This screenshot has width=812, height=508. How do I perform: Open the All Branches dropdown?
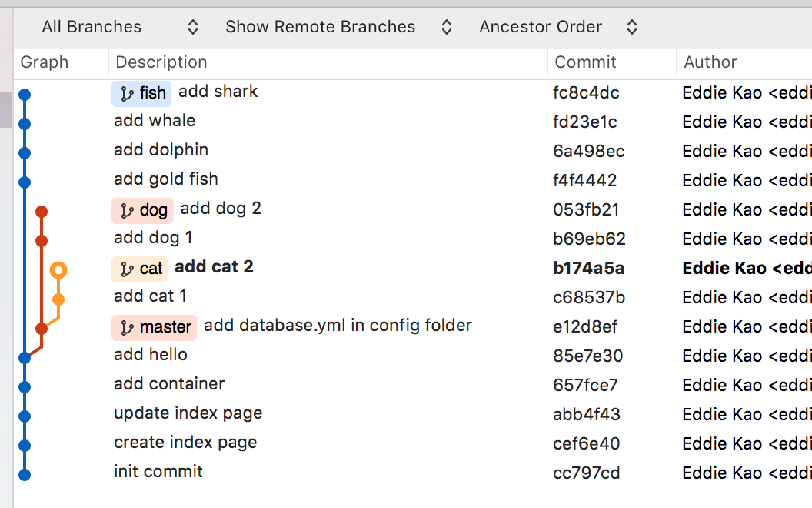[120, 27]
